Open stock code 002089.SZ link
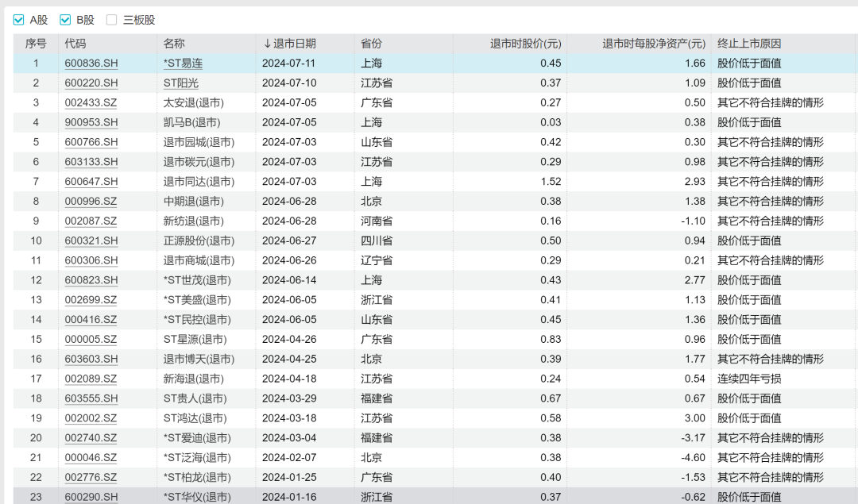 click(91, 379)
